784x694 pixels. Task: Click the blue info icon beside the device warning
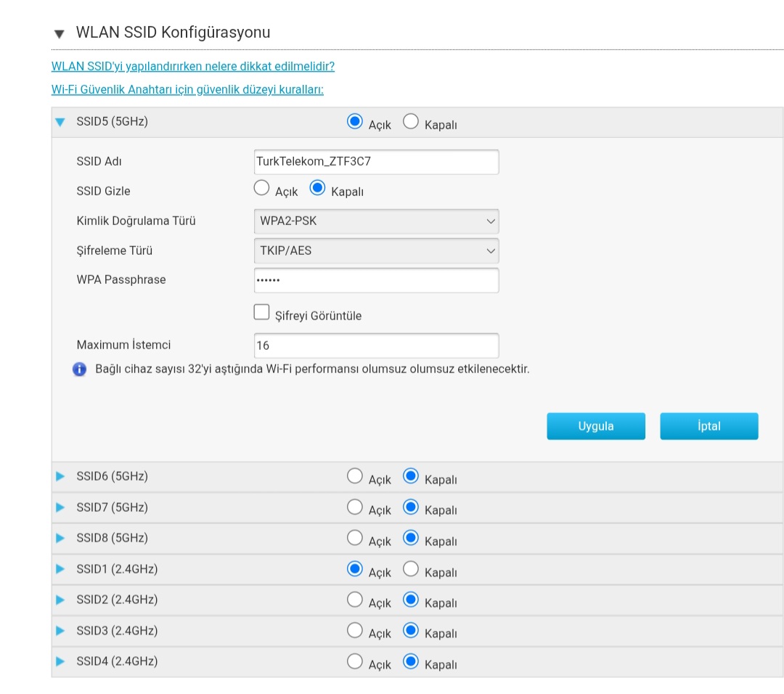tap(80, 370)
